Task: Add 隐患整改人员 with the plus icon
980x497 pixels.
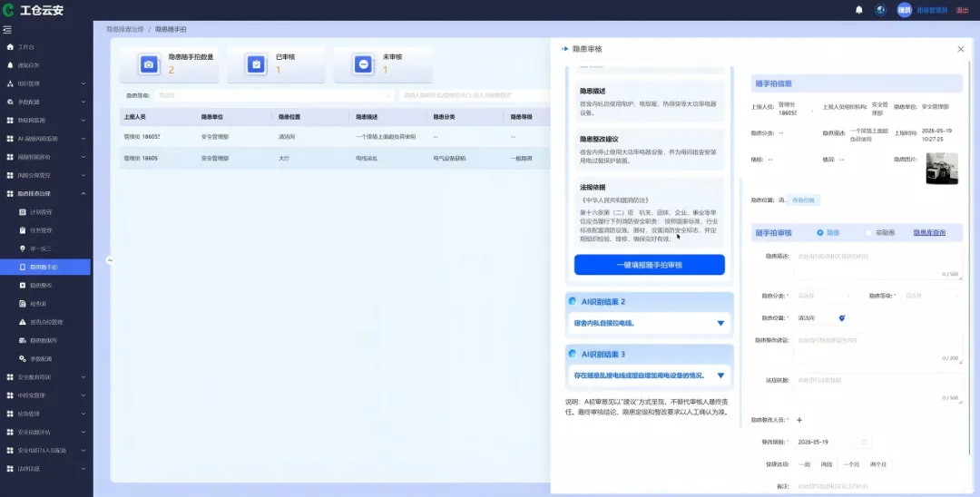Action: [799, 420]
